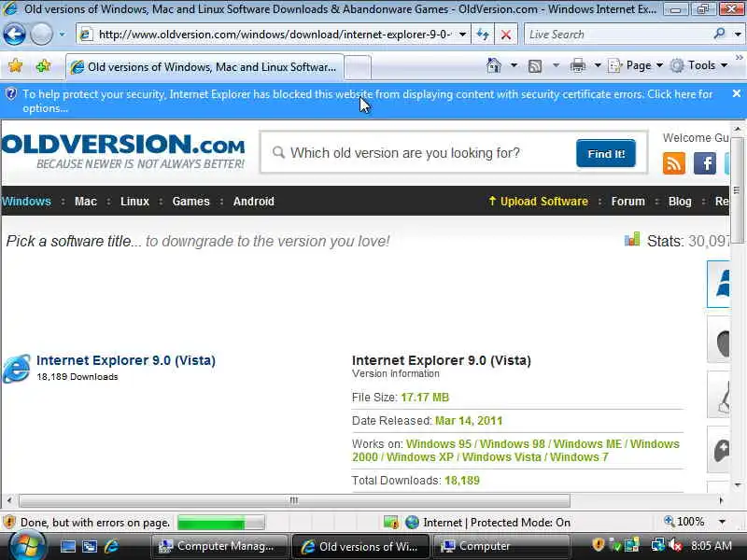Expand the zoom level dropdown arrow

pyautogui.click(x=722, y=522)
